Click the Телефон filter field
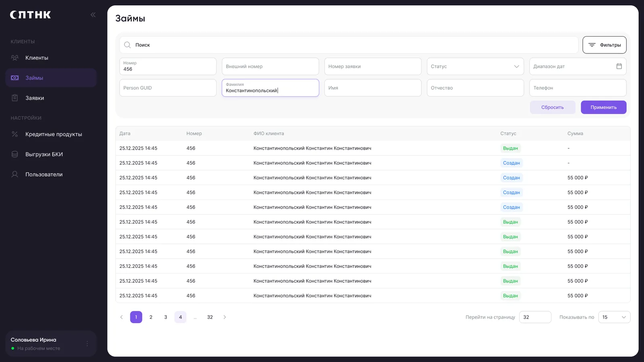The image size is (644, 362). (x=578, y=88)
